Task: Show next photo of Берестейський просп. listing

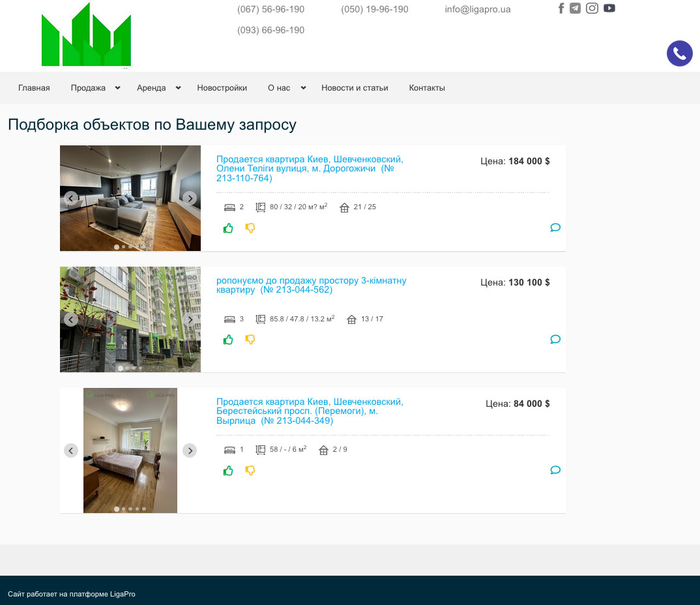Action: tap(190, 450)
